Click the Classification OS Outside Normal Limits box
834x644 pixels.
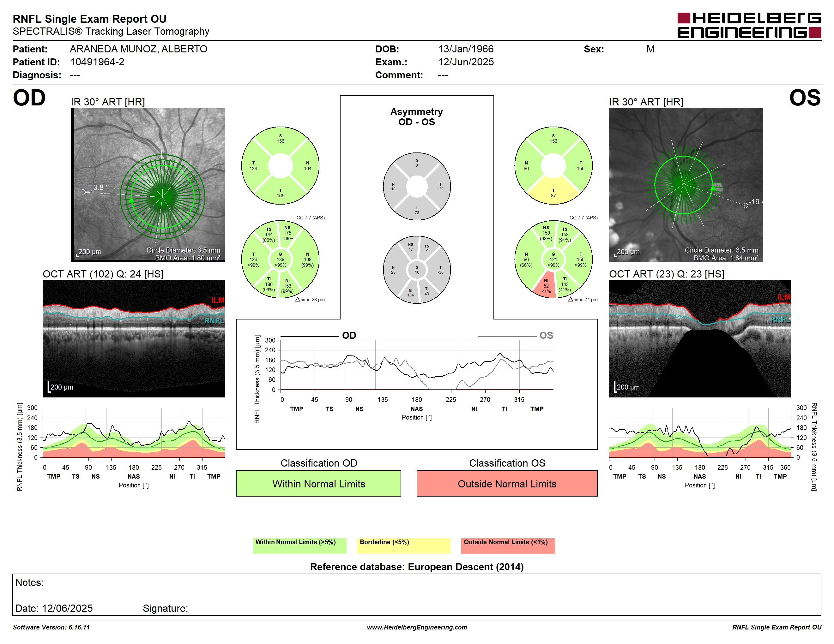(507, 483)
